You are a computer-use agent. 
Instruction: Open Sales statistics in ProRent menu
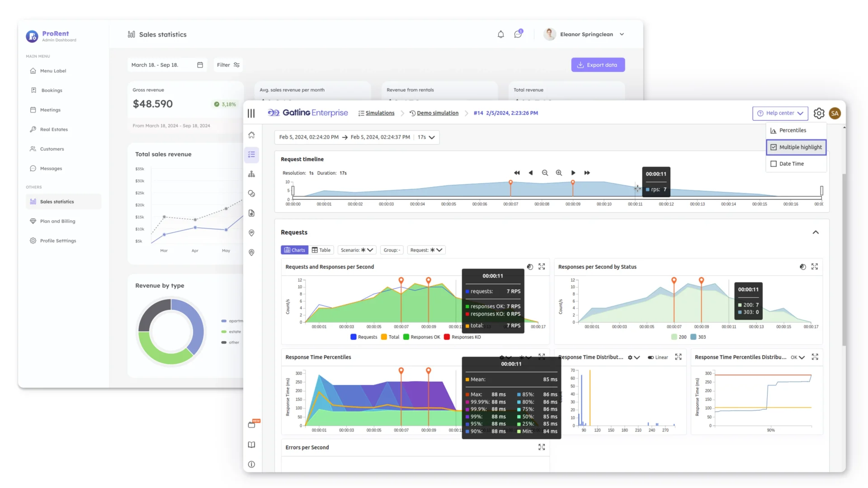57,202
